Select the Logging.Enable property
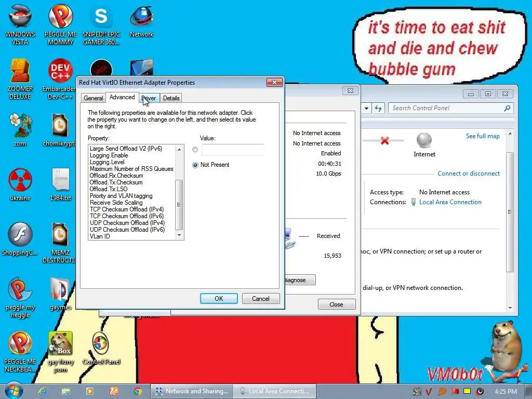The image size is (532, 399). pos(109,155)
